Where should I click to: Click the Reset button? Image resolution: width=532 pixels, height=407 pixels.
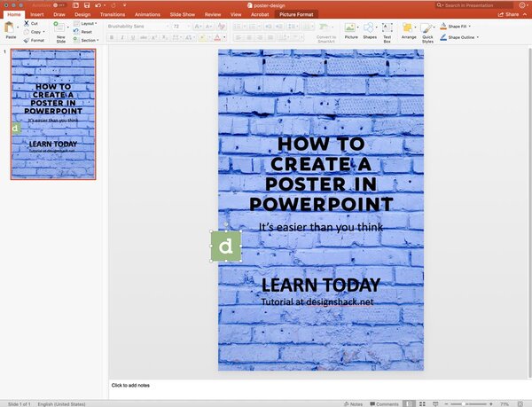click(85, 31)
